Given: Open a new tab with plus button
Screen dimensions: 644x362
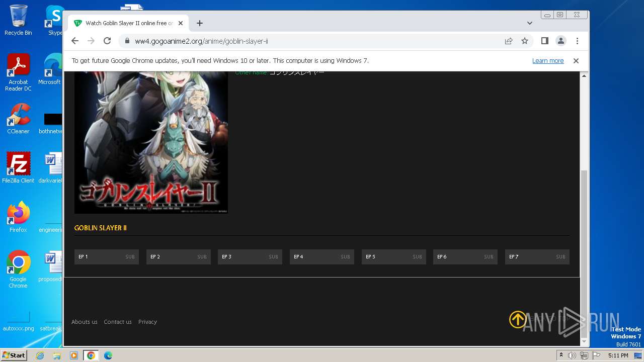Looking at the screenshot, I should [x=200, y=23].
